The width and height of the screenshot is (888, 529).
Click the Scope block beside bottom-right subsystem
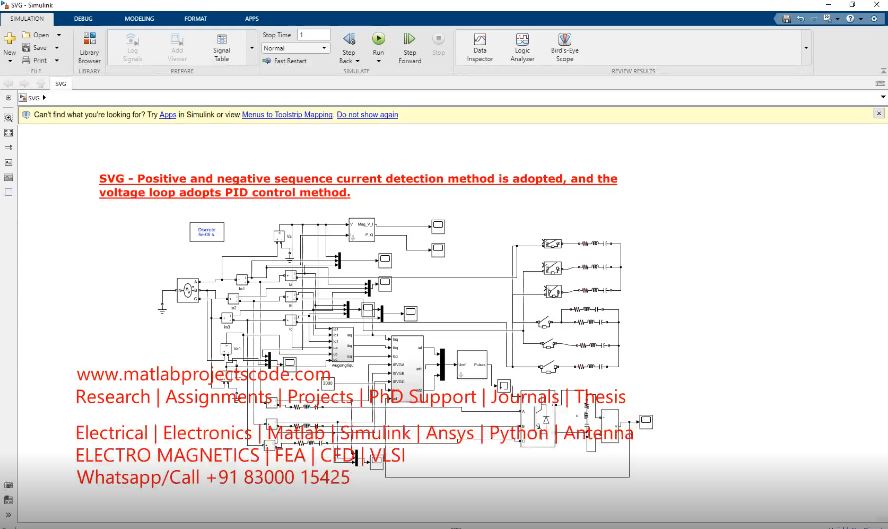coord(646,421)
